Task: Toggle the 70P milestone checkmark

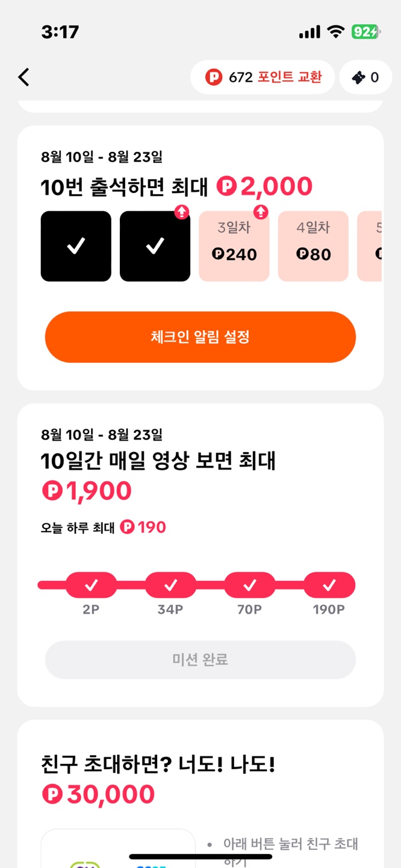Action: tap(250, 583)
